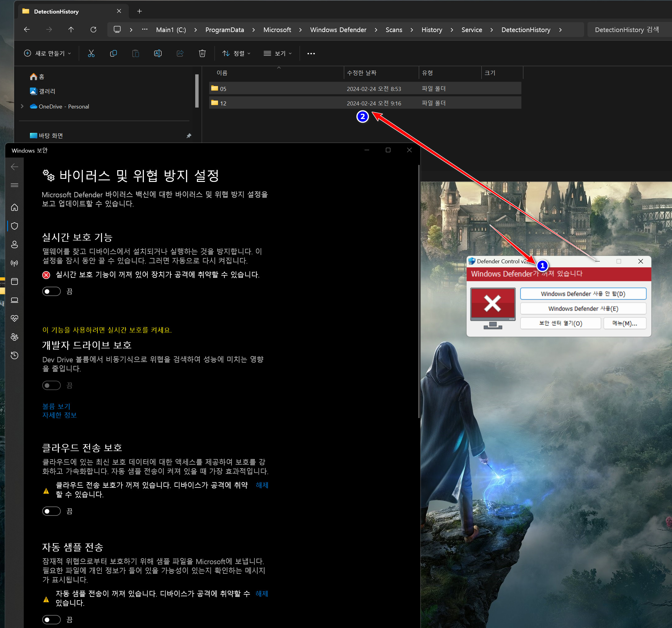
Task: Click 해제 link for sample submission warning
Action: point(262,593)
